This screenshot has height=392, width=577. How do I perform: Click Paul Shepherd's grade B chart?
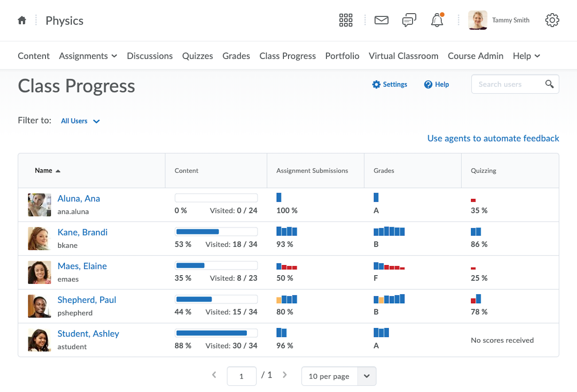pyautogui.click(x=389, y=299)
